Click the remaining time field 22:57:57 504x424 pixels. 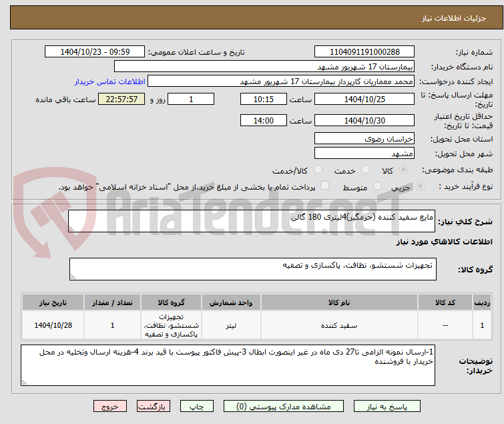click(121, 99)
